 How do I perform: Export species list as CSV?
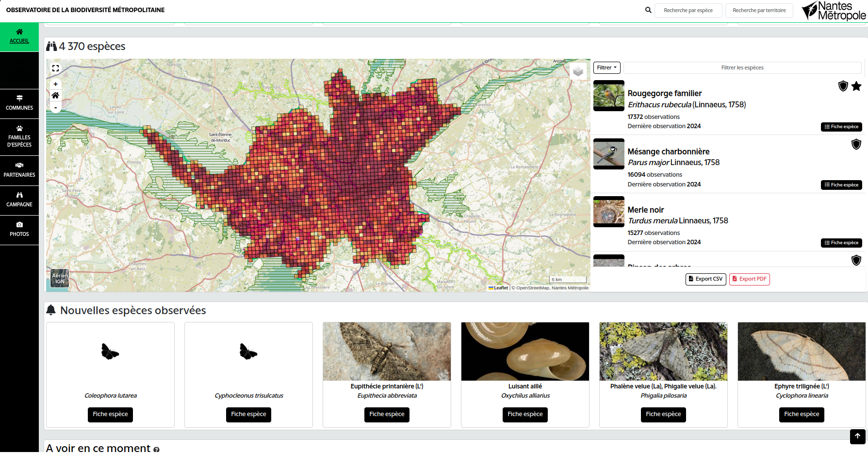705,279
